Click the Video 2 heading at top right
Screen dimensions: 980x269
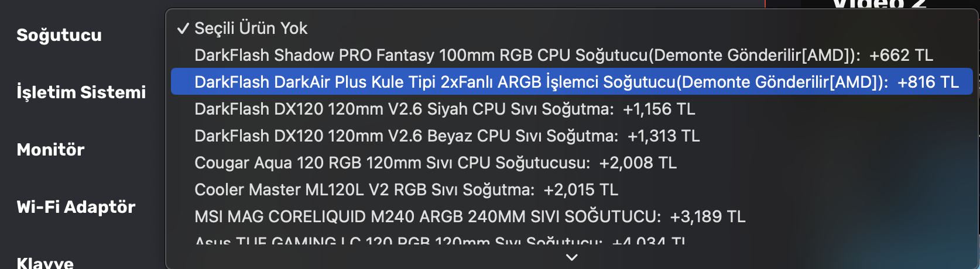tap(880, 5)
